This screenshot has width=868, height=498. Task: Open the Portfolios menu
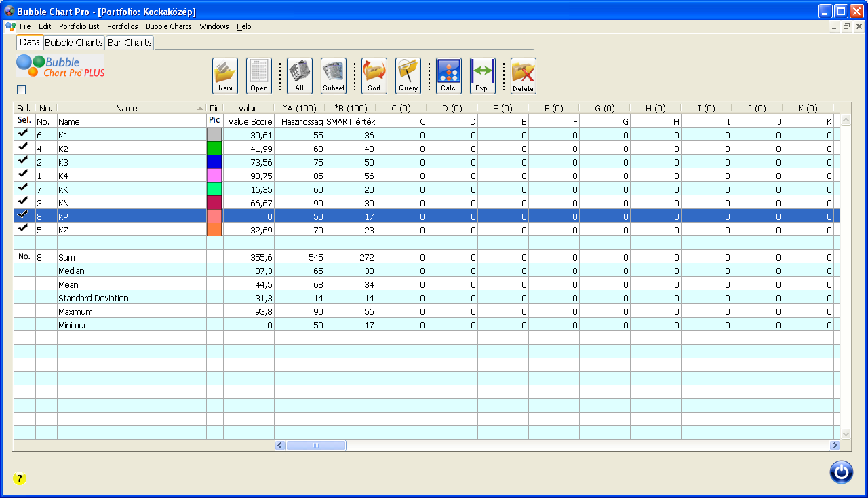(x=122, y=26)
